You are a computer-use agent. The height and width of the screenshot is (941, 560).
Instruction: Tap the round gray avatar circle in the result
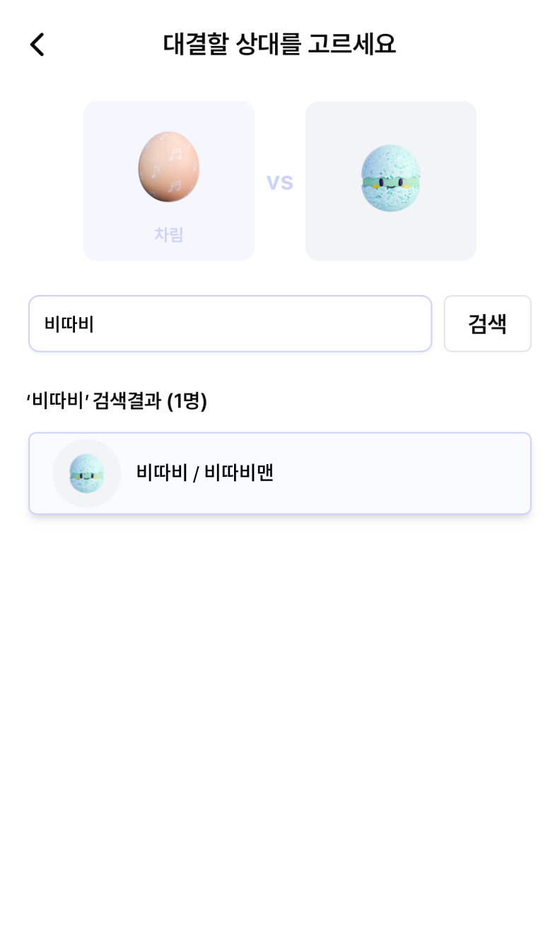tap(86, 473)
